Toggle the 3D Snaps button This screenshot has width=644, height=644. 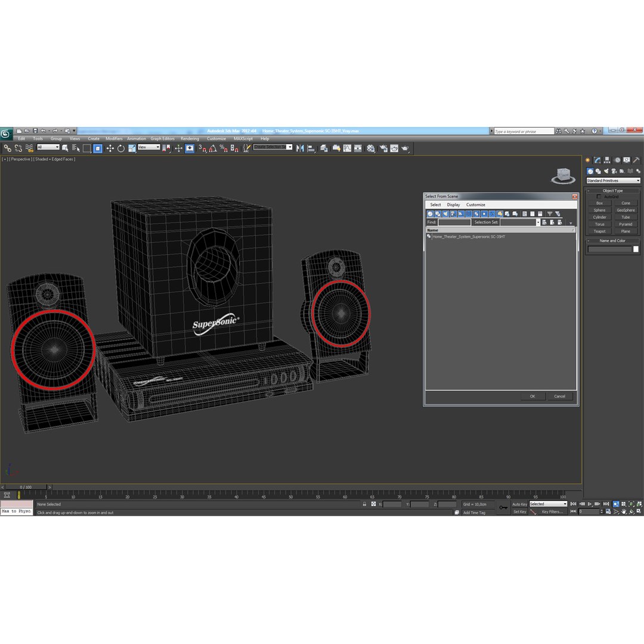point(202,148)
